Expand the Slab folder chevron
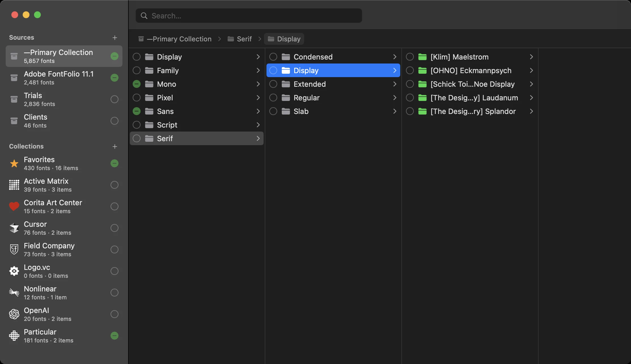The height and width of the screenshot is (364, 631). [x=395, y=111]
